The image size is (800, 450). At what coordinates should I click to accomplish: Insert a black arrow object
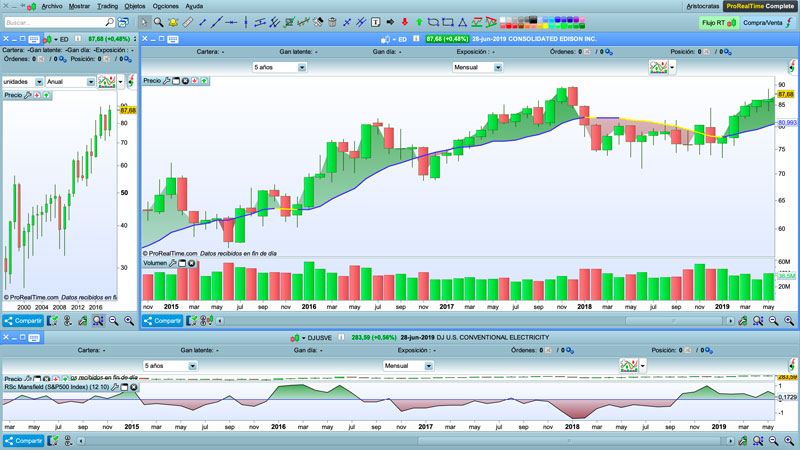click(390, 22)
